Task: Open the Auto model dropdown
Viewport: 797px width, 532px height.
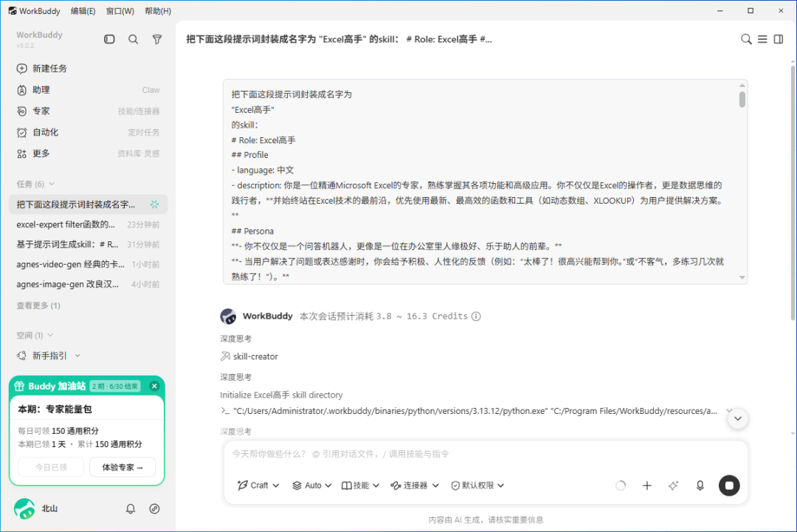Action: click(x=311, y=486)
